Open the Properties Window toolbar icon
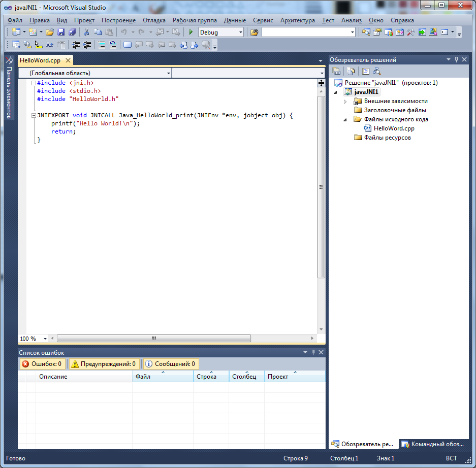 point(377,32)
